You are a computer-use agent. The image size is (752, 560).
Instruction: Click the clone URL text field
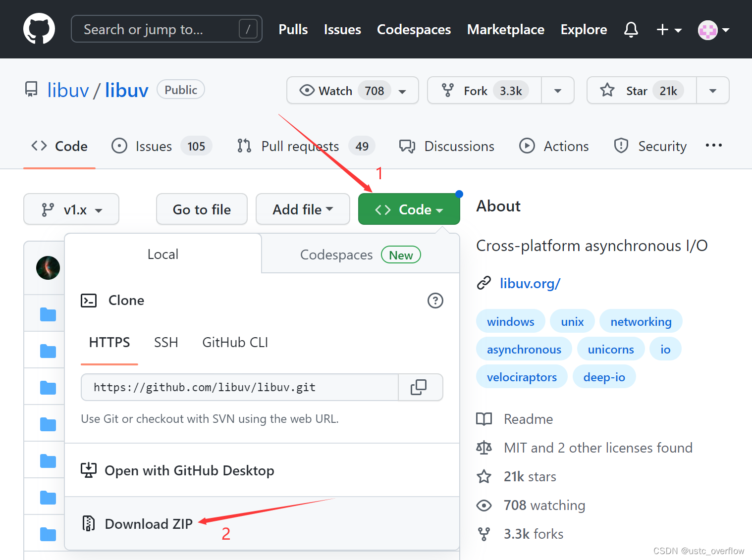click(240, 387)
